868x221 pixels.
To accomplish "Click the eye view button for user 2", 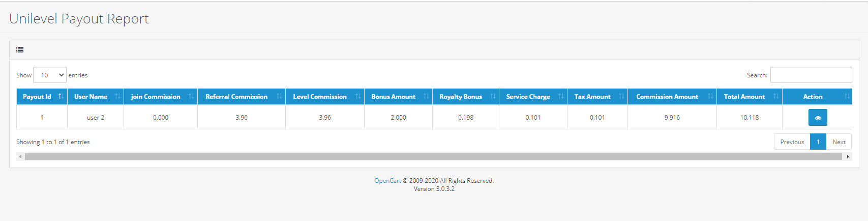I will click(x=818, y=118).
